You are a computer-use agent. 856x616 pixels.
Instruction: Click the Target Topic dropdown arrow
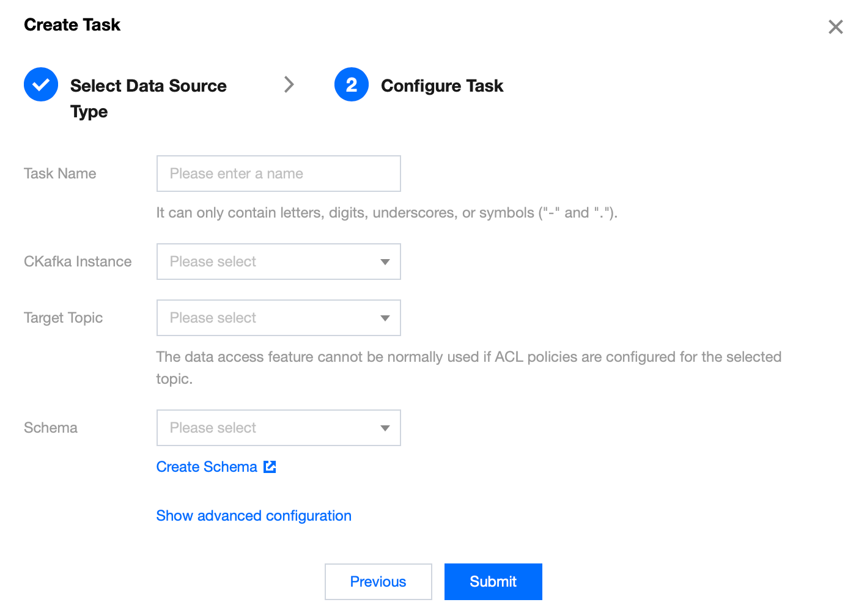pyautogui.click(x=385, y=318)
